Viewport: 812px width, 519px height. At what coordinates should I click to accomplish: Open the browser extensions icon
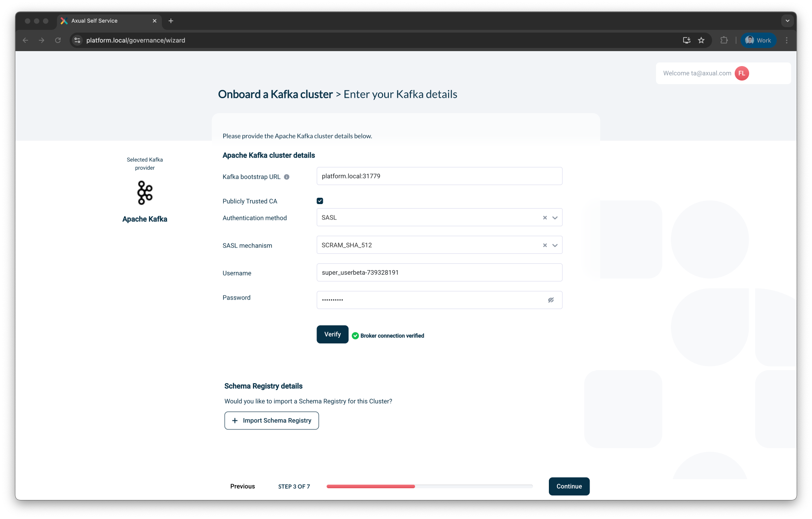pos(724,40)
